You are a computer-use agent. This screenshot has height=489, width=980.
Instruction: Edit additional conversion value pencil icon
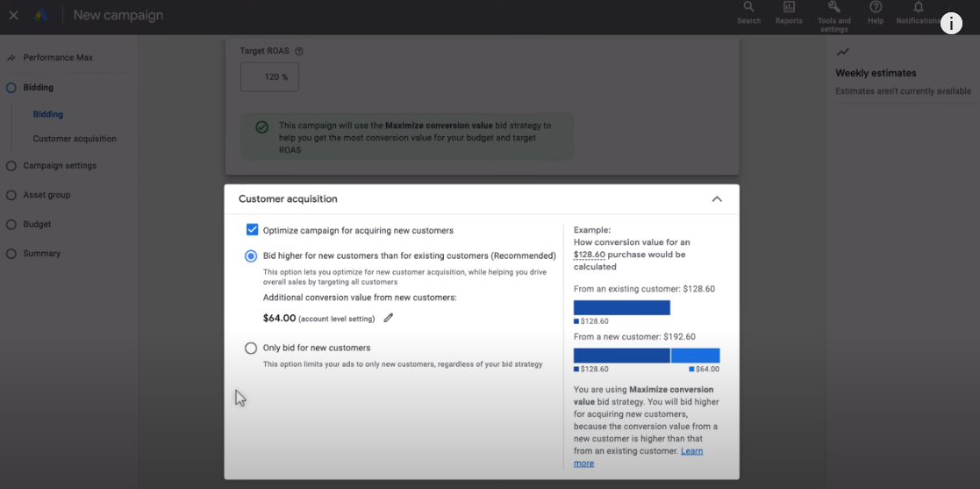click(388, 318)
